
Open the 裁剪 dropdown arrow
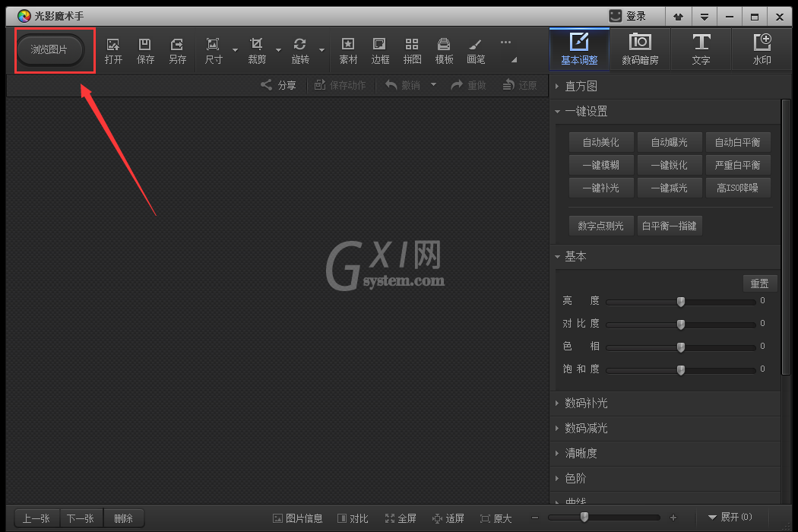point(278,50)
